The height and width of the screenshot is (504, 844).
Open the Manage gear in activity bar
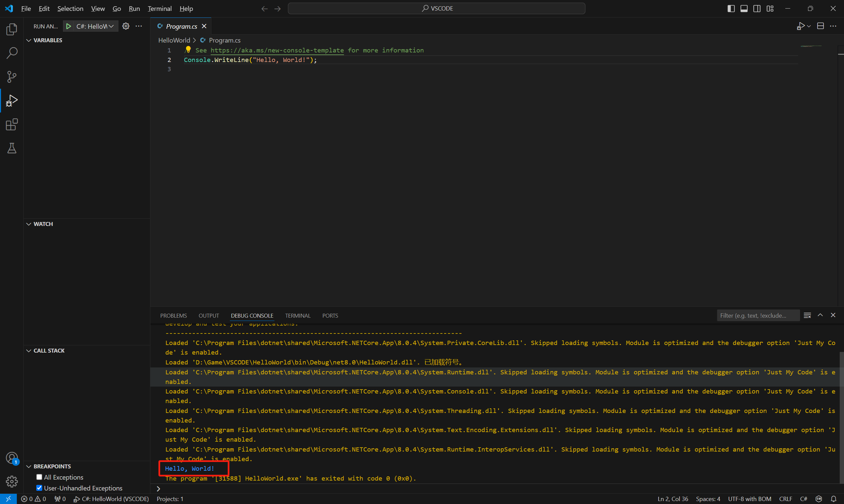point(12,481)
